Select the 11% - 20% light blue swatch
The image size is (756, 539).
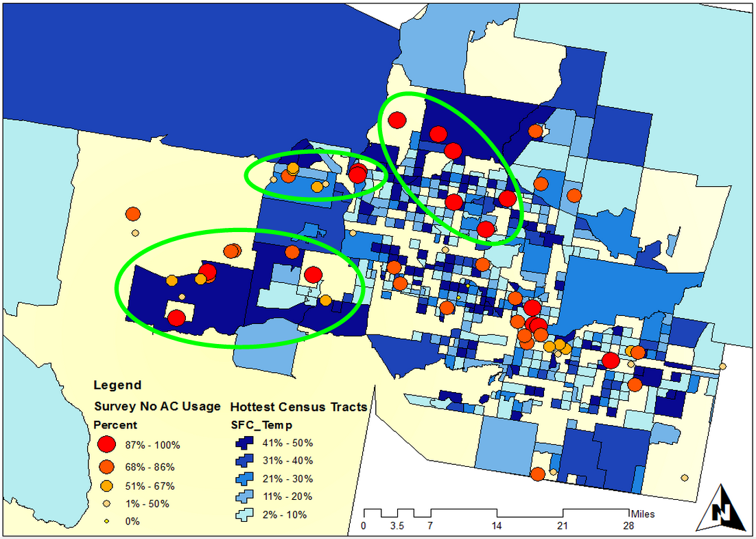tap(244, 497)
